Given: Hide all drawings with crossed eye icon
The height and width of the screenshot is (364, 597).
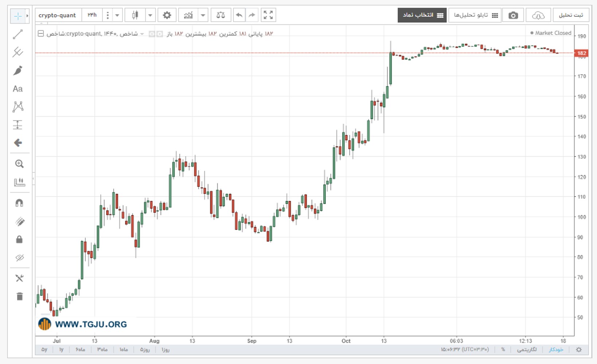Looking at the screenshot, I should point(20,258).
